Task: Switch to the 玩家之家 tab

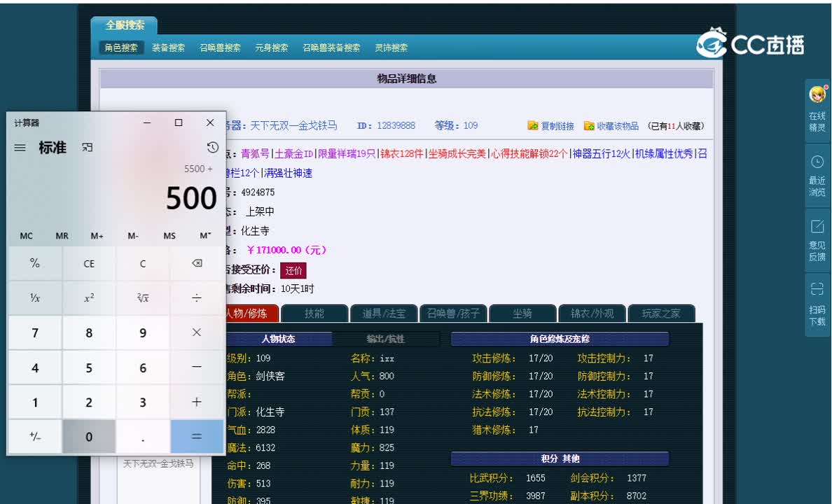Action: [x=661, y=314]
